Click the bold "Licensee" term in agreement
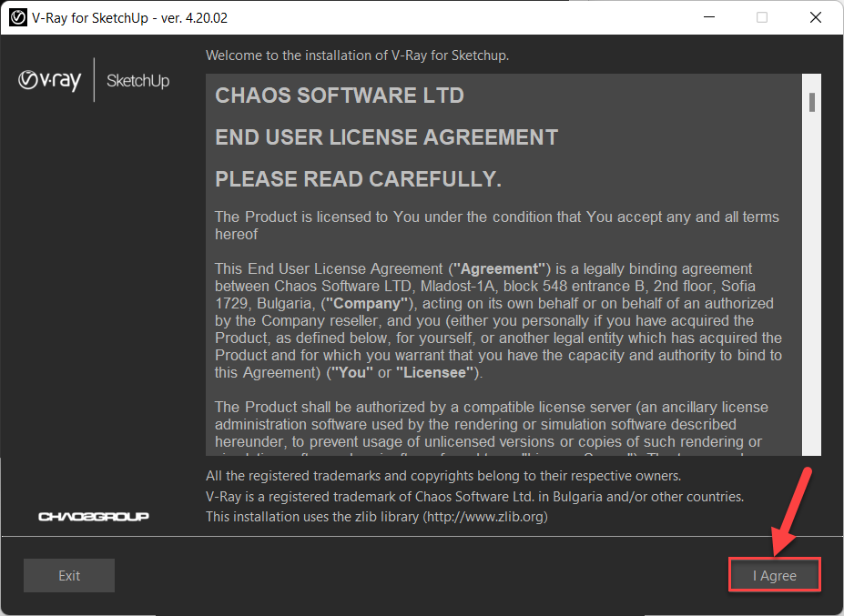The width and height of the screenshot is (844, 616). 435,372
